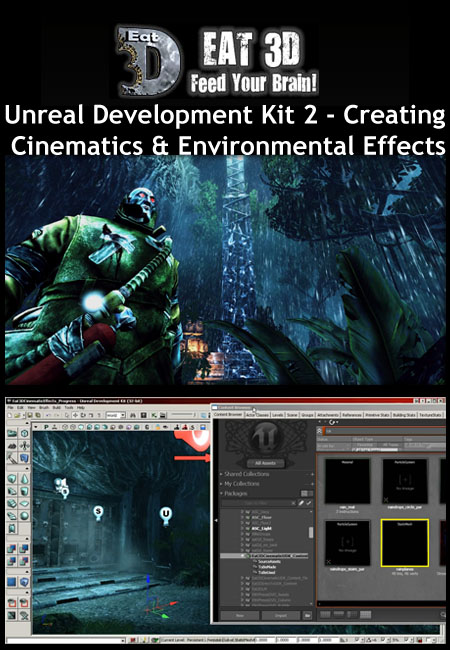Viewport: 450px width, 650px height.
Task: Select the Cube brush builder icon
Action: (x=12, y=479)
